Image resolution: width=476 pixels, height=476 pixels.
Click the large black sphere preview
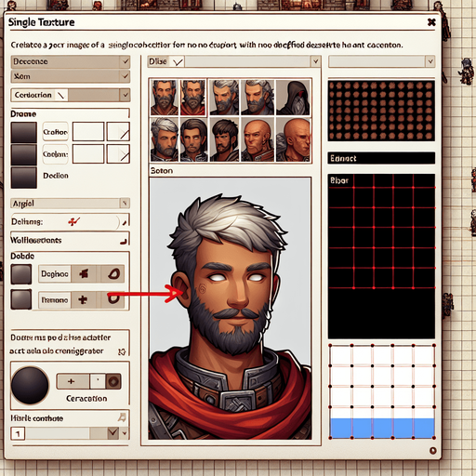pyautogui.click(x=30, y=385)
